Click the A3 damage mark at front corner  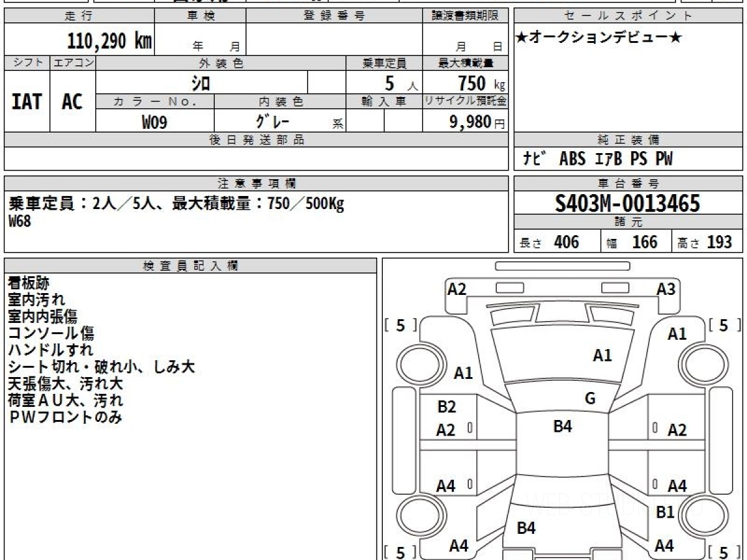pos(666,289)
